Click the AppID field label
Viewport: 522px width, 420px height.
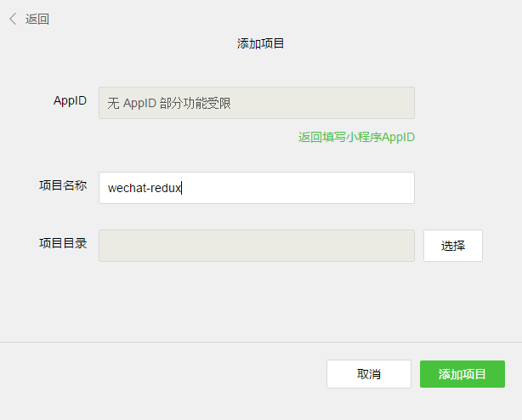point(70,100)
